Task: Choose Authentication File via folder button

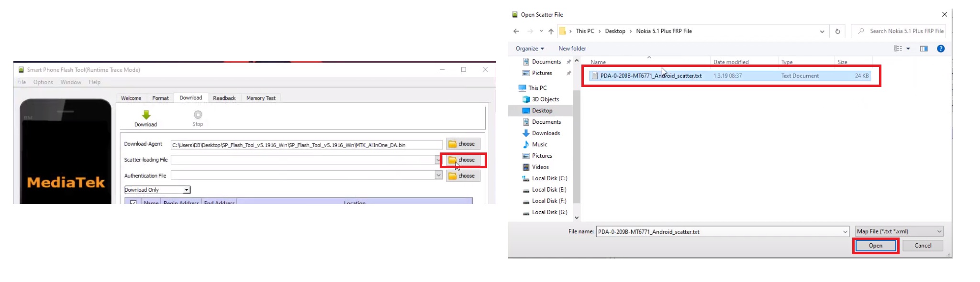Action: click(x=463, y=176)
